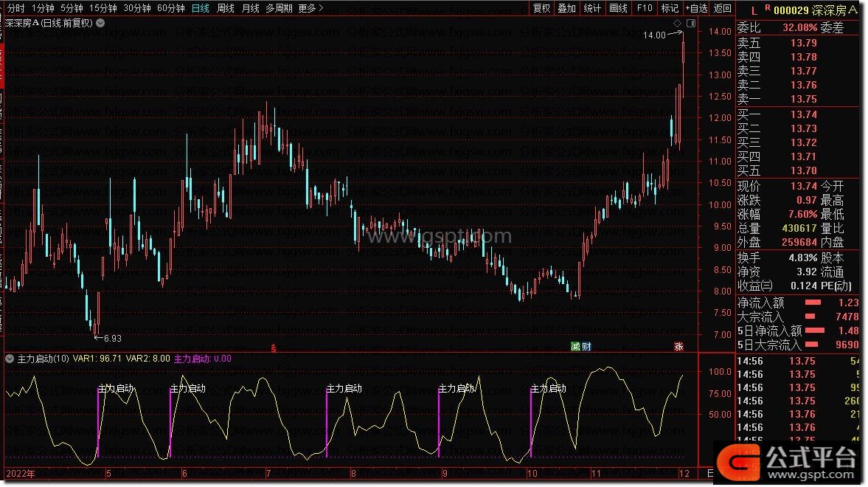
Task: Click the 5日大宗流入 row
Action: (x=798, y=345)
